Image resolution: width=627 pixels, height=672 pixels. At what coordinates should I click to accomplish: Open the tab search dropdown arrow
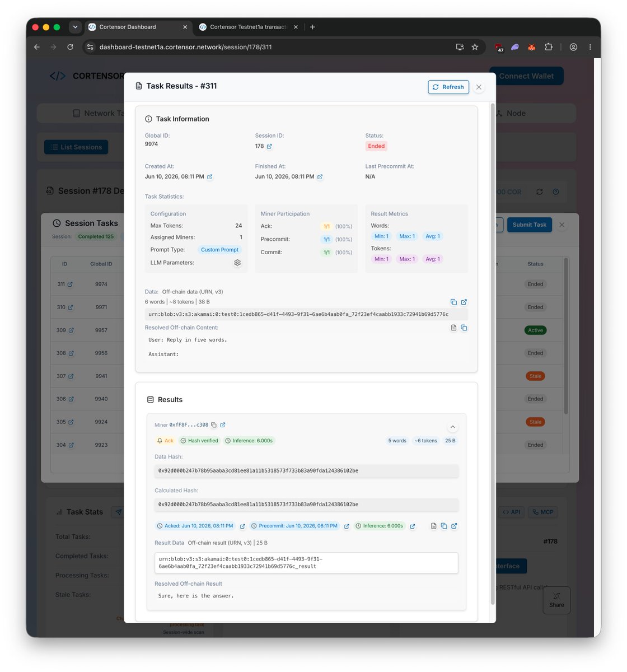75,27
